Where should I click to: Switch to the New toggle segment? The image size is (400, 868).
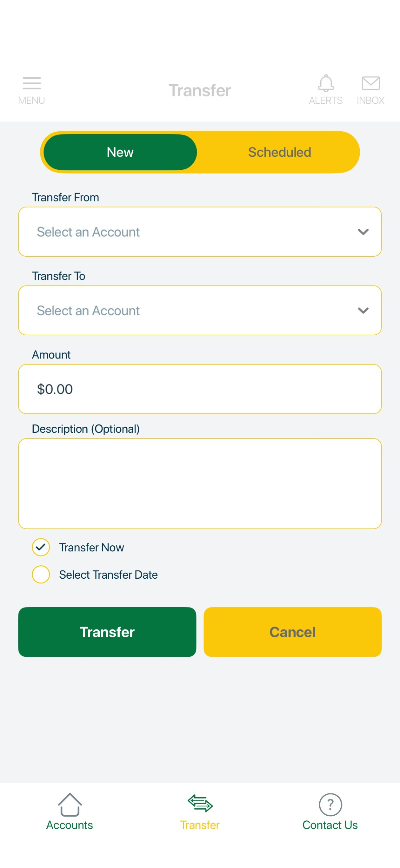[120, 152]
